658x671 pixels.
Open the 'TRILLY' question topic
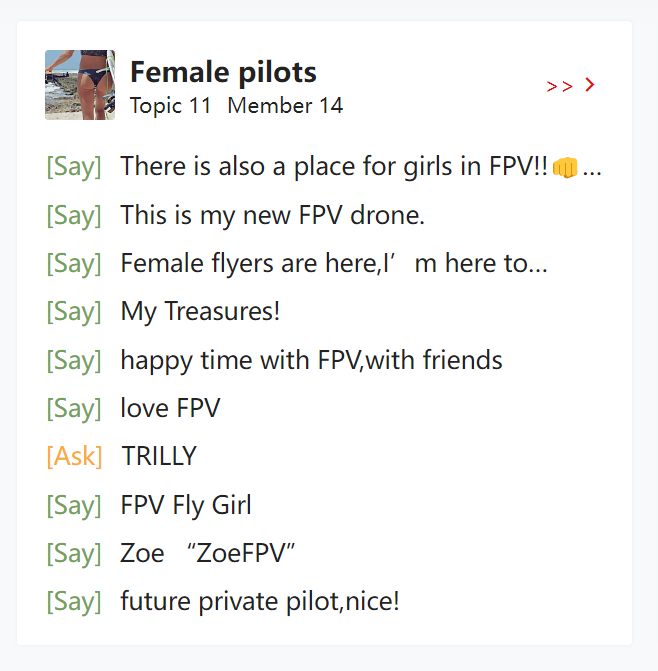159,457
